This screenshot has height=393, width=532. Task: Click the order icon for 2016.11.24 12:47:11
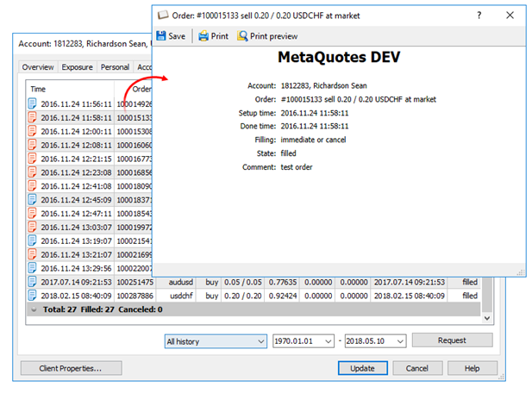(x=32, y=213)
